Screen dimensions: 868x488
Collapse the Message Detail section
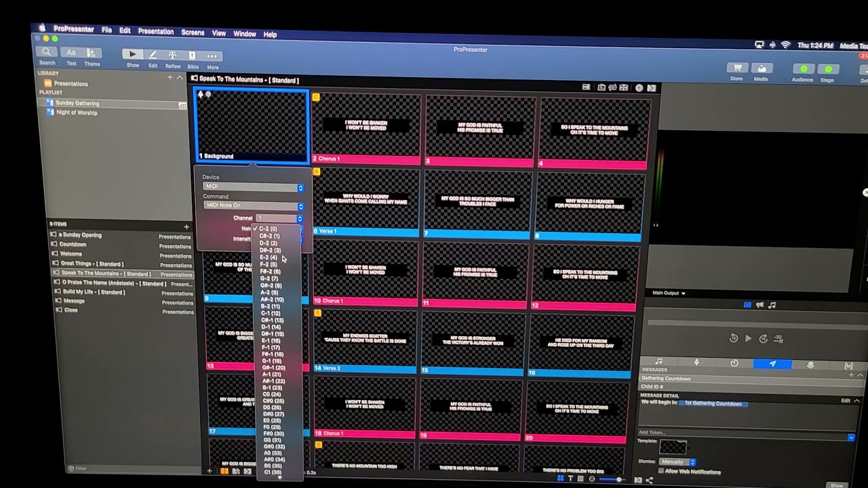(856, 401)
